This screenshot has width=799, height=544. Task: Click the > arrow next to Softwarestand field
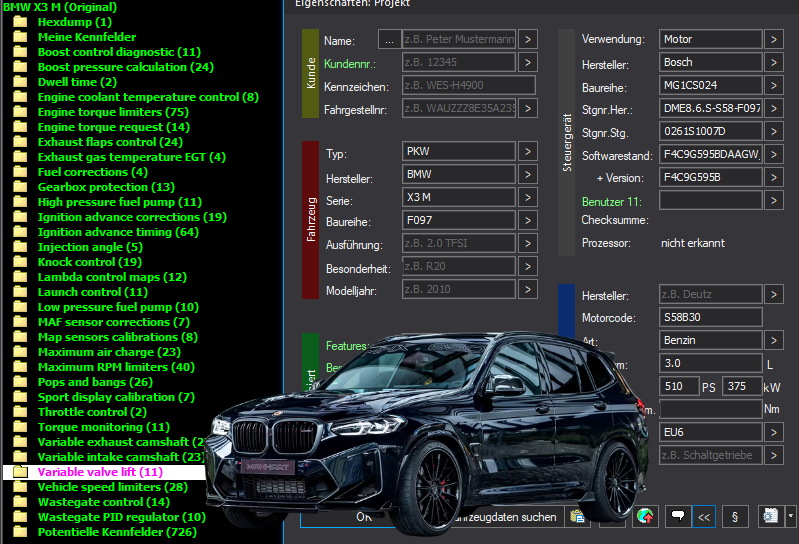tap(774, 154)
